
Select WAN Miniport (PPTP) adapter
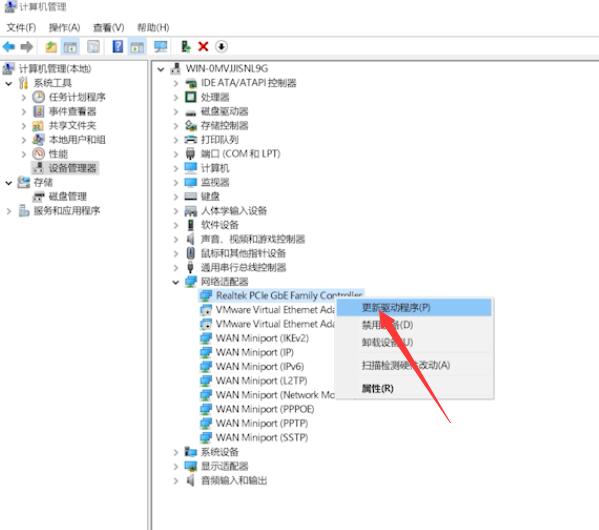point(262,423)
